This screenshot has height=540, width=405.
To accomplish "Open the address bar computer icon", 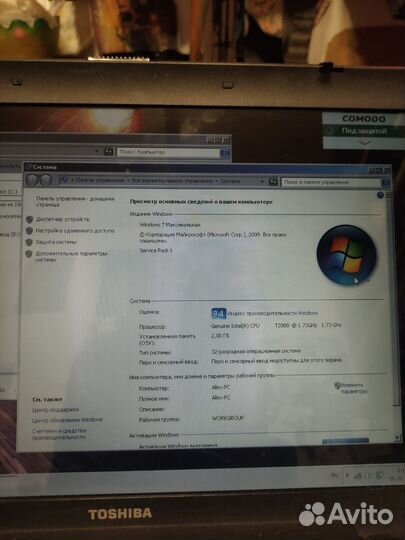I will [63, 180].
